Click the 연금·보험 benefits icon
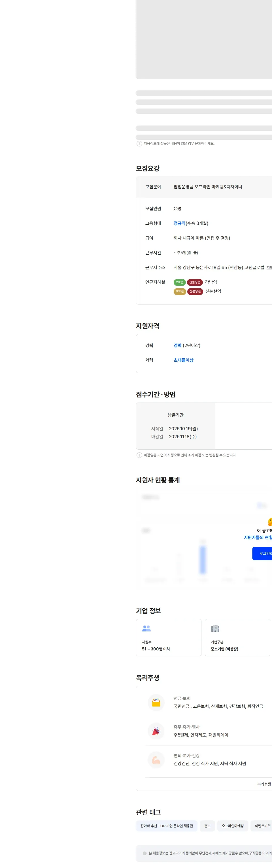This screenshot has width=272, height=868. tap(156, 703)
